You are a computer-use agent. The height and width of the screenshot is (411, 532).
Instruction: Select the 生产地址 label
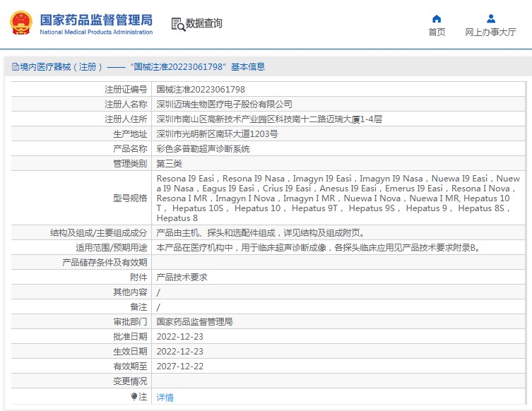(x=130, y=134)
